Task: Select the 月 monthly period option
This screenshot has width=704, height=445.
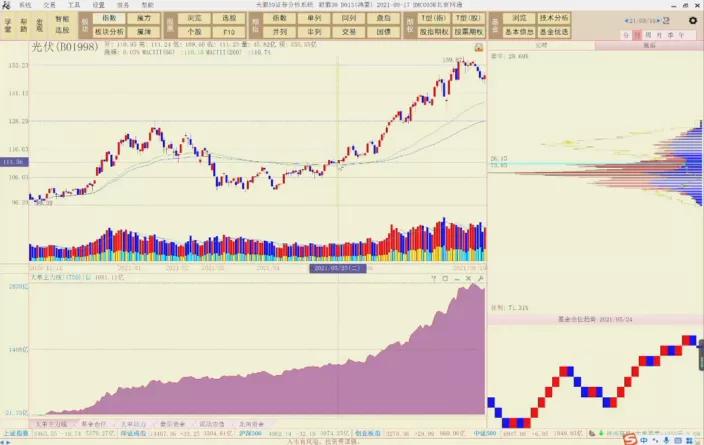Action: (x=659, y=35)
